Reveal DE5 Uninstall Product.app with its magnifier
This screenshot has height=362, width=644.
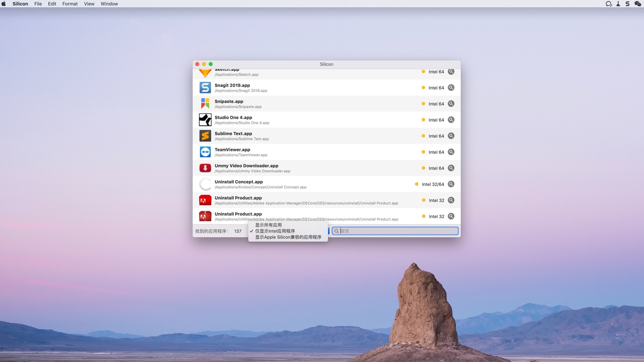(x=451, y=200)
